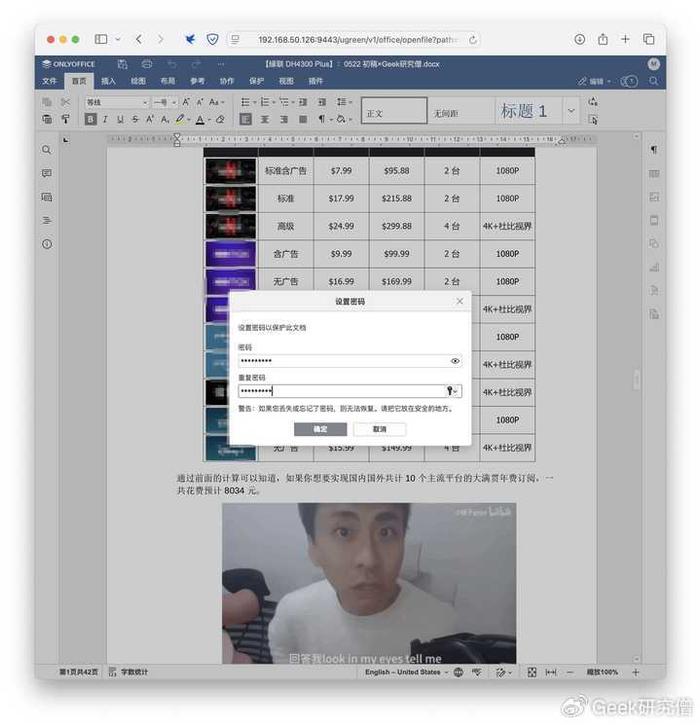Activate the copy style paintbrush icon
Image resolution: width=700 pixels, height=725 pixels.
pos(65,119)
